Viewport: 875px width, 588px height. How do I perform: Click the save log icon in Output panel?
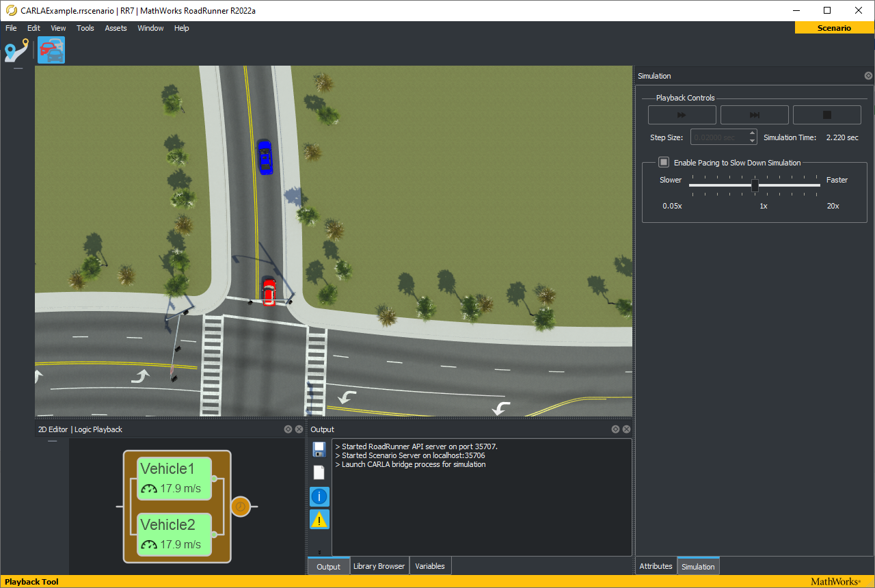[x=319, y=449]
